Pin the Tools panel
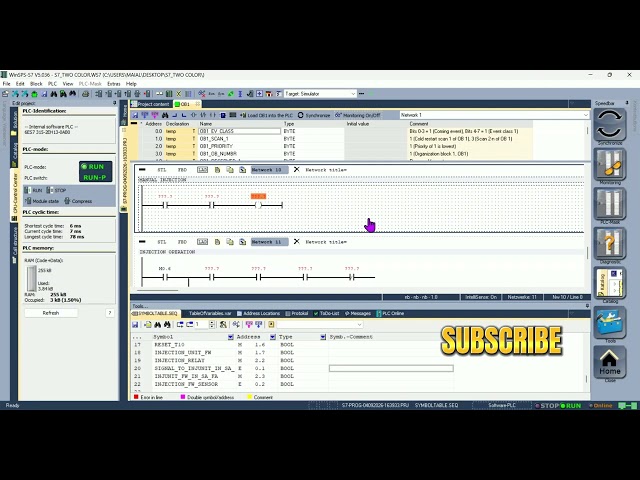The height and width of the screenshot is (480, 640). [587, 306]
